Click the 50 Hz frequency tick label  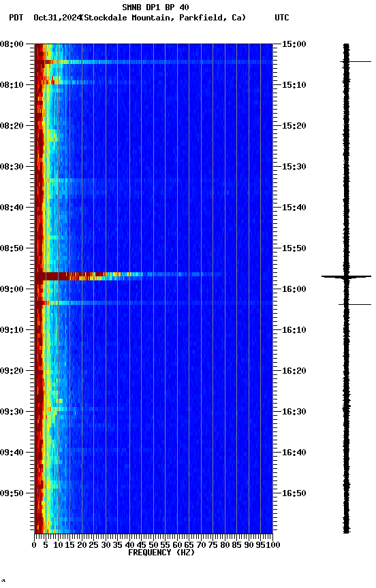tap(153, 546)
